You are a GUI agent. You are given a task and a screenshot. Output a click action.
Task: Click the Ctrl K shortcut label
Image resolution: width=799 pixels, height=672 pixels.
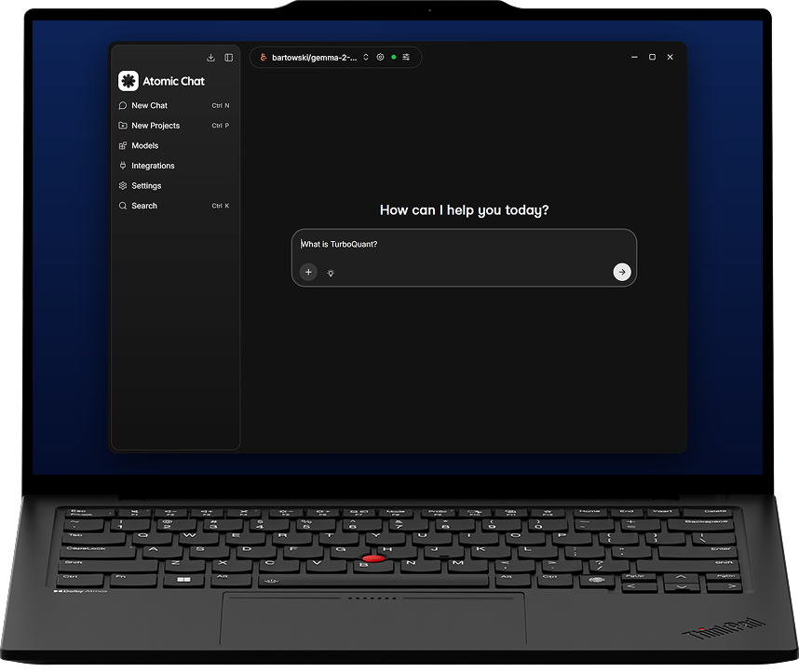click(221, 206)
